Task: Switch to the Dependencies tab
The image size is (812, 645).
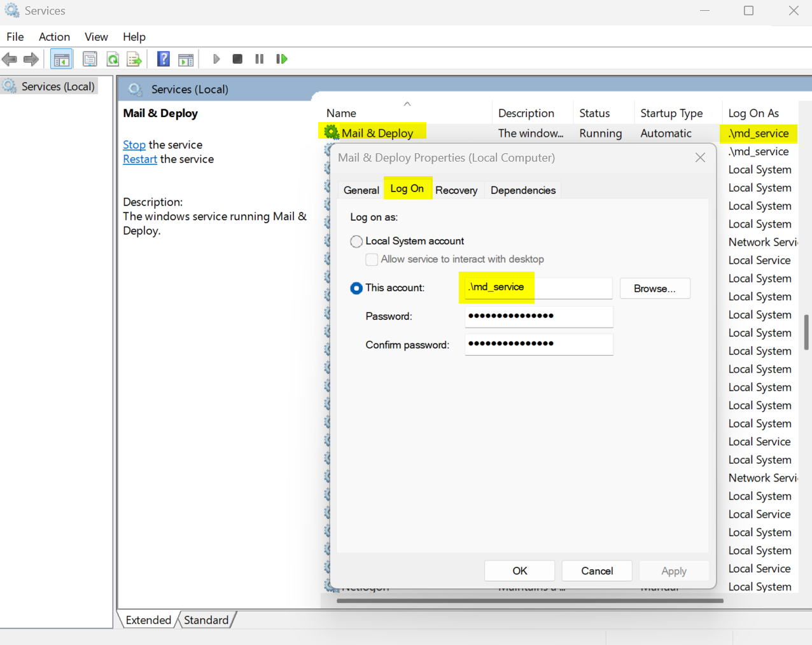Action: click(x=523, y=190)
